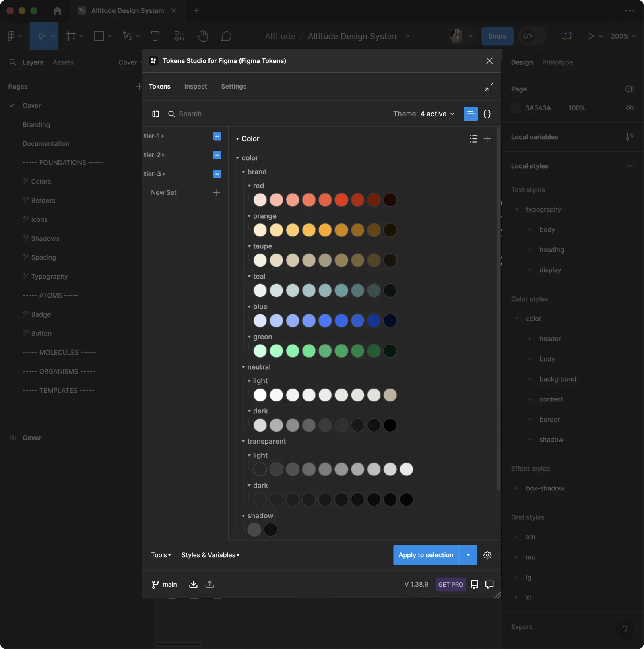The width and height of the screenshot is (644, 649).
Task: Click the GET PRO button
Action: [x=450, y=584]
